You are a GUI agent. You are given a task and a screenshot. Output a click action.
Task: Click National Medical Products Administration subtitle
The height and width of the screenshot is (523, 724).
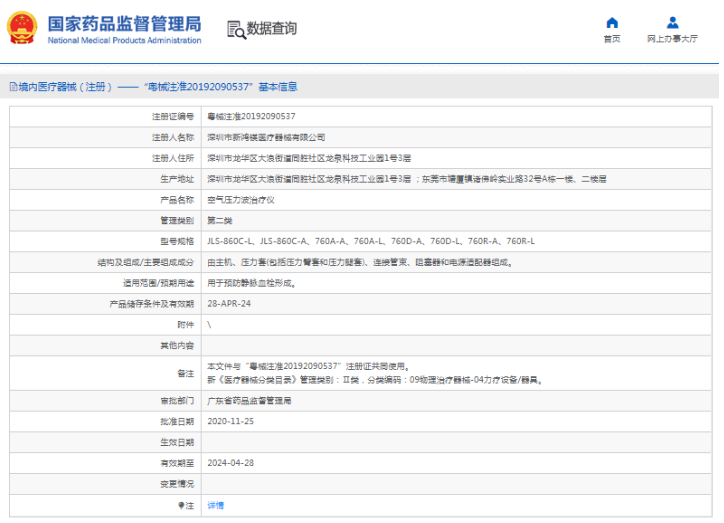click(x=125, y=41)
